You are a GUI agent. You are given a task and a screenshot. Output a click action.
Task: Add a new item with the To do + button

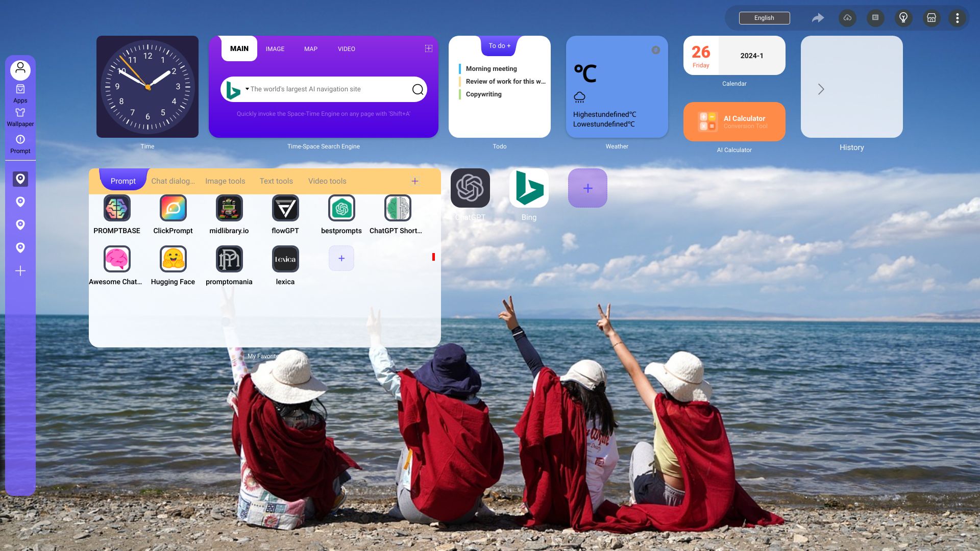pos(499,45)
